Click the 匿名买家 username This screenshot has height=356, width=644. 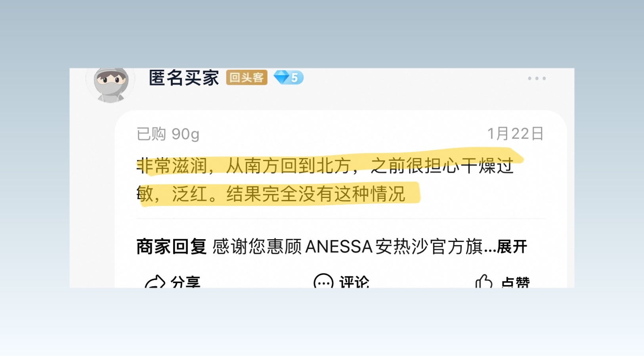184,78
